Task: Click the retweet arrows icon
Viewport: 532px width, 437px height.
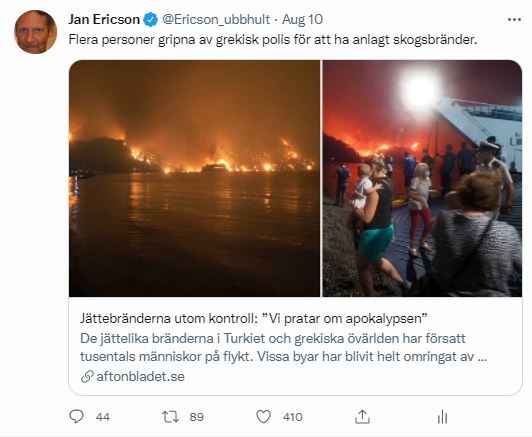Action: (x=170, y=417)
